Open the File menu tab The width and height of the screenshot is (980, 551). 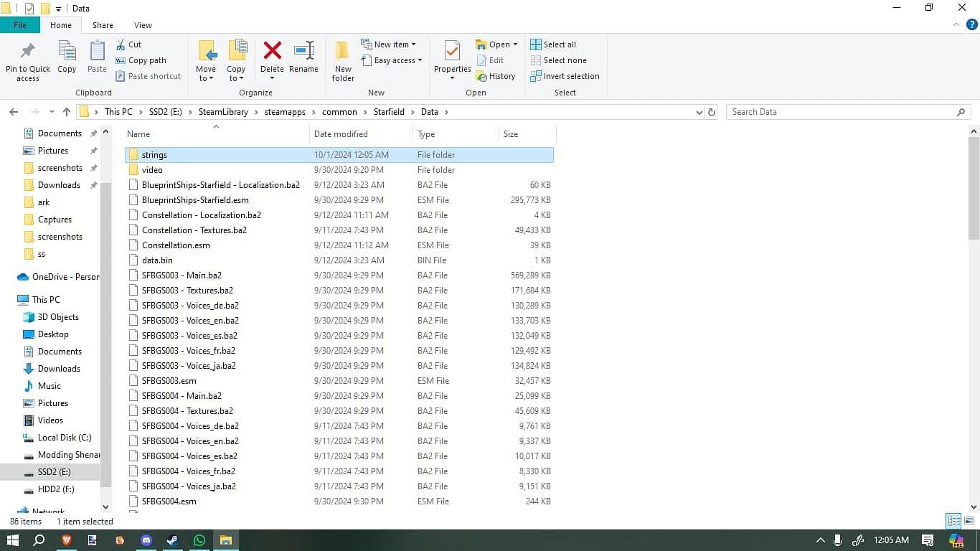tap(20, 25)
